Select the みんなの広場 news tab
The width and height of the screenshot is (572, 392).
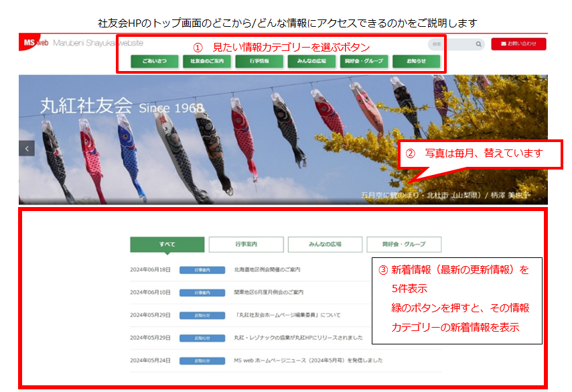coord(325,244)
